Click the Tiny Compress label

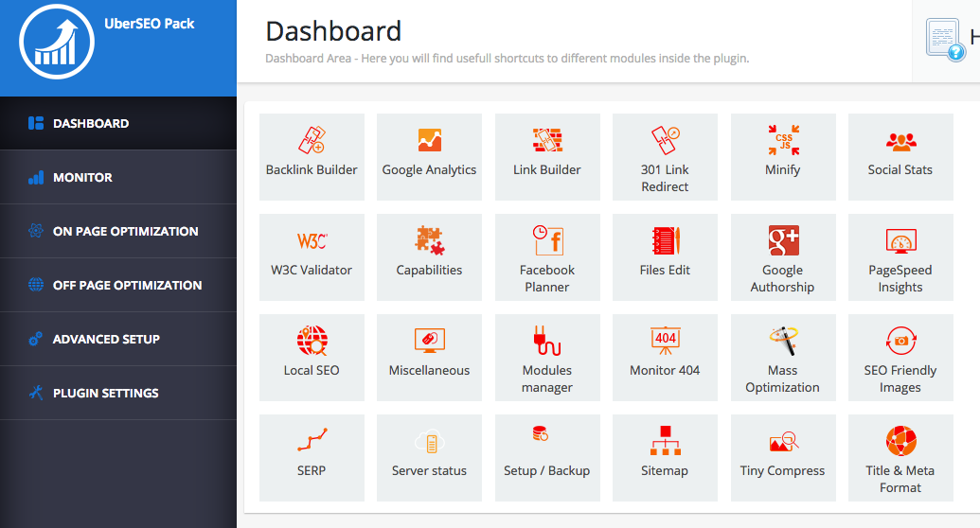pos(782,471)
